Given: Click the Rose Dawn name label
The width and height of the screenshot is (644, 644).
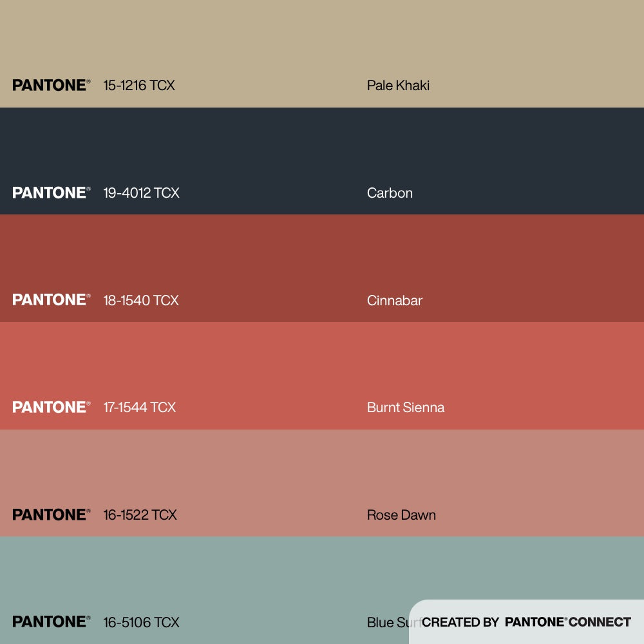Looking at the screenshot, I should tap(401, 515).
